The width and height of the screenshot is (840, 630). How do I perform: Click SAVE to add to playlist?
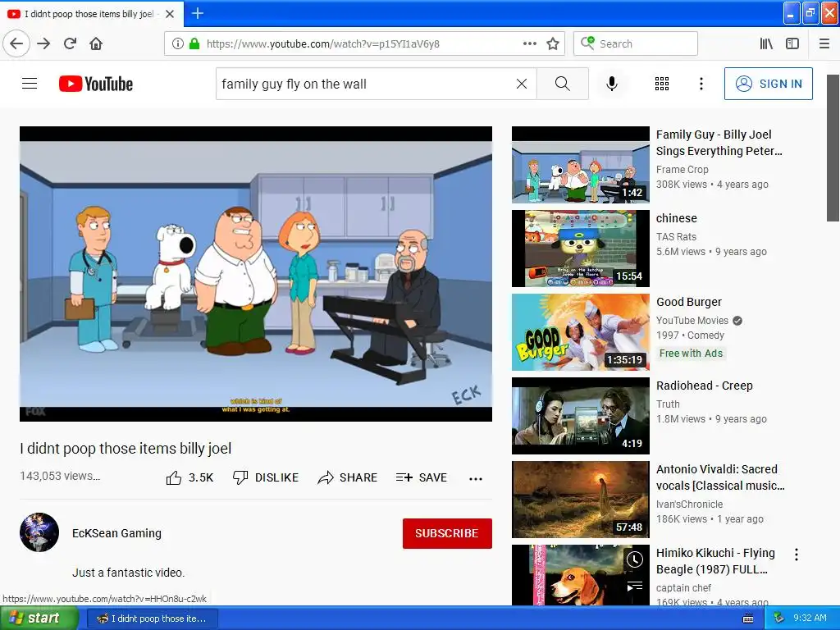[x=421, y=477]
